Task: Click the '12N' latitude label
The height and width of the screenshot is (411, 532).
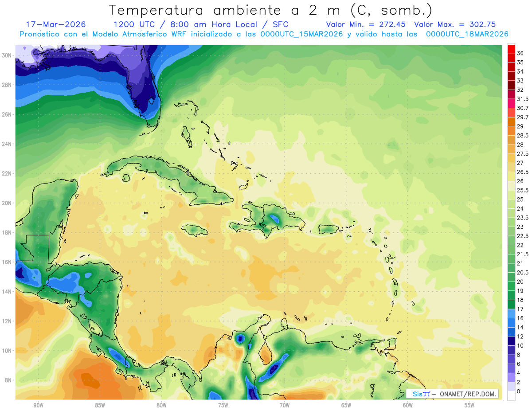Action: tap(7, 321)
